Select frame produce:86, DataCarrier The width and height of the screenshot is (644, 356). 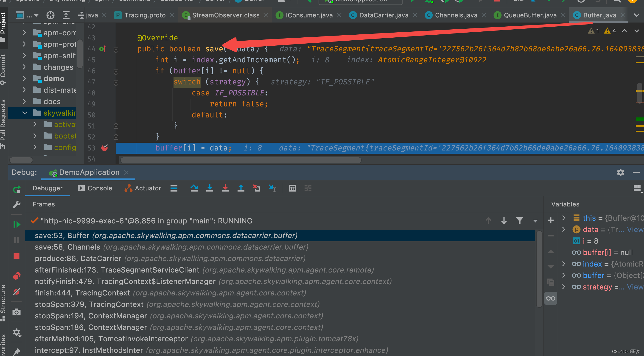pyautogui.click(x=280, y=258)
